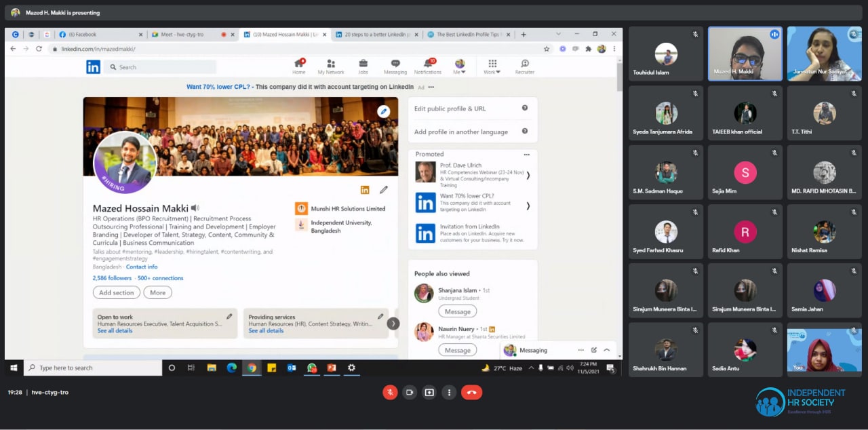The height and width of the screenshot is (430, 868).
Task: Expand the Prof. Dave Ulrich promoted item
Action: pyautogui.click(x=528, y=176)
